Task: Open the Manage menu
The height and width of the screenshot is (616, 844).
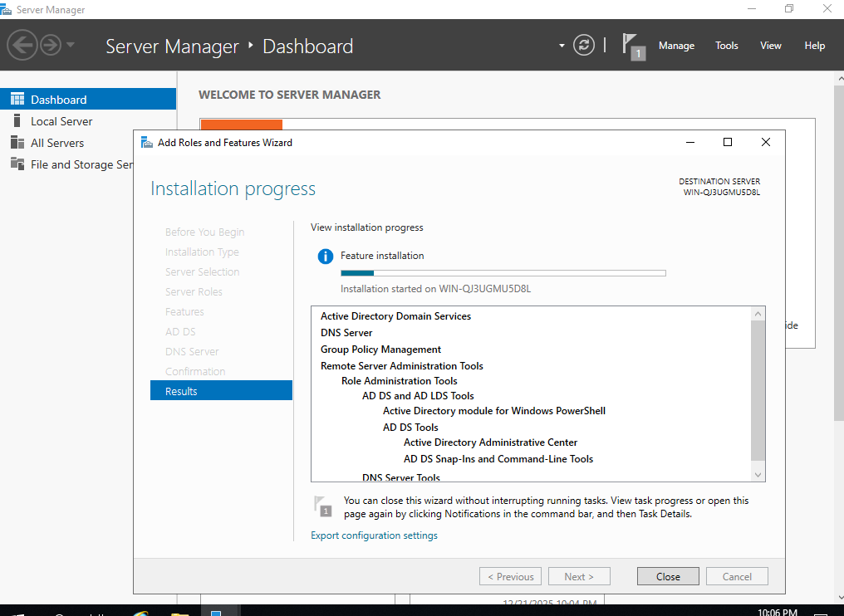Action: pyautogui.click(x=676, y=46)
